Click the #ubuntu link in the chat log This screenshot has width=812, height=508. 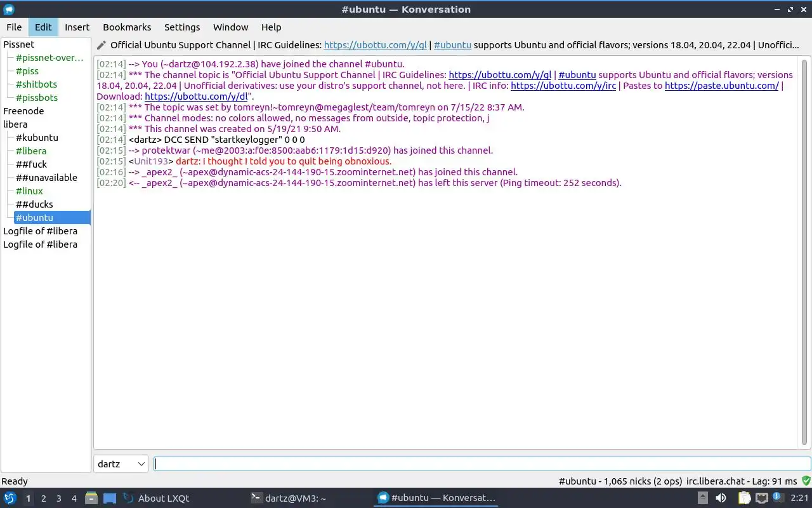577,75
